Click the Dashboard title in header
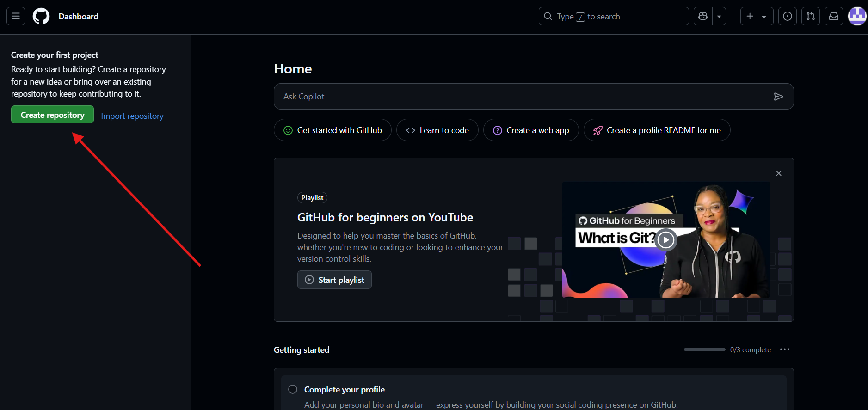The height and width of the screenshot is (410, 868). coord(79,16)
